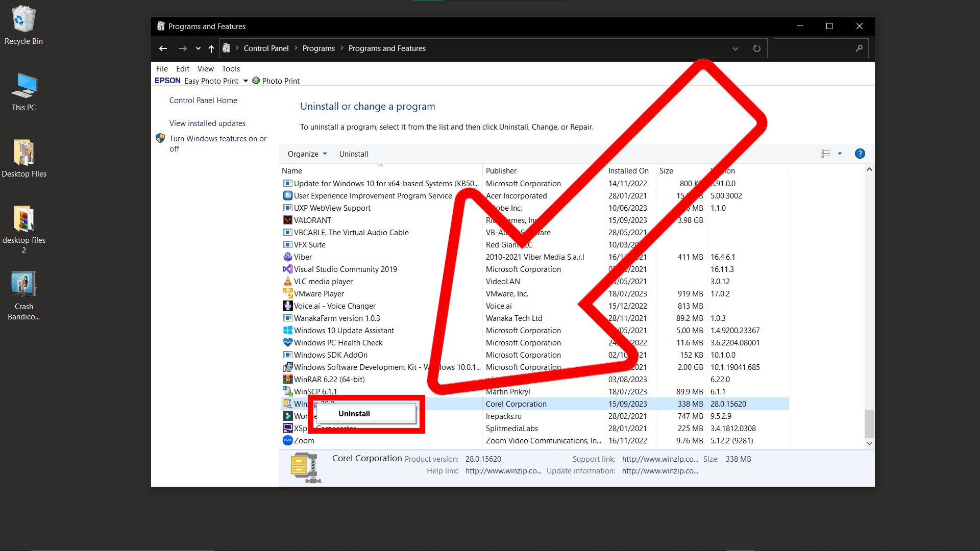Choose Uninstall from the context menu
Screen dimensions: 980x551
[x=354, y=413]
